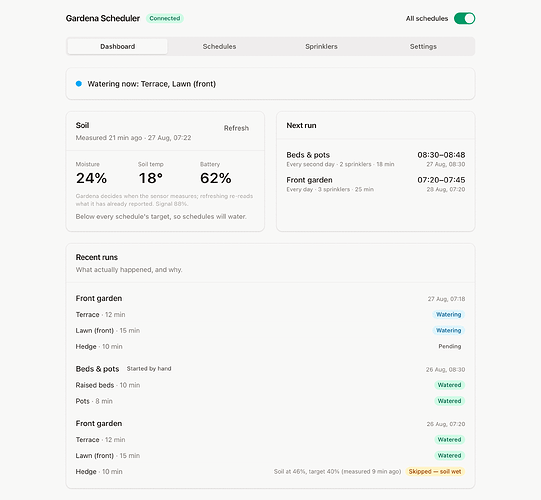Click the Watering badge for Lawn (front) 15 min

[449, 330]
